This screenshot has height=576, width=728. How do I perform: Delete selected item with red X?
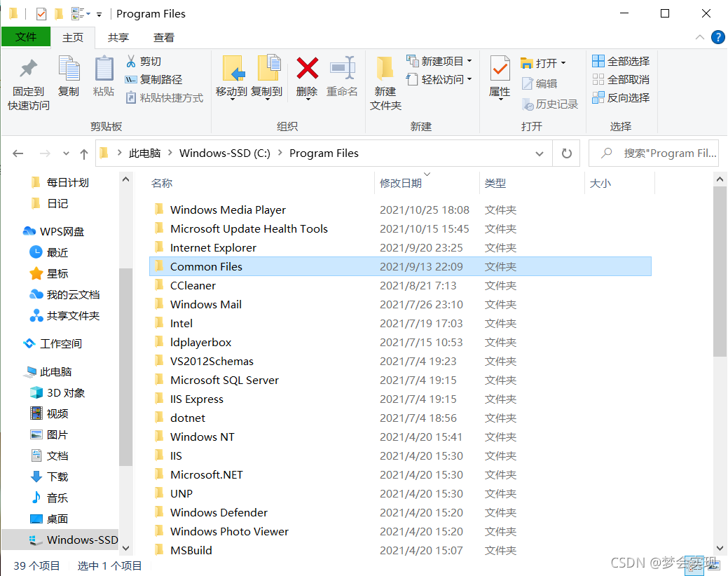pyautogui.click(x=308, y=68)
